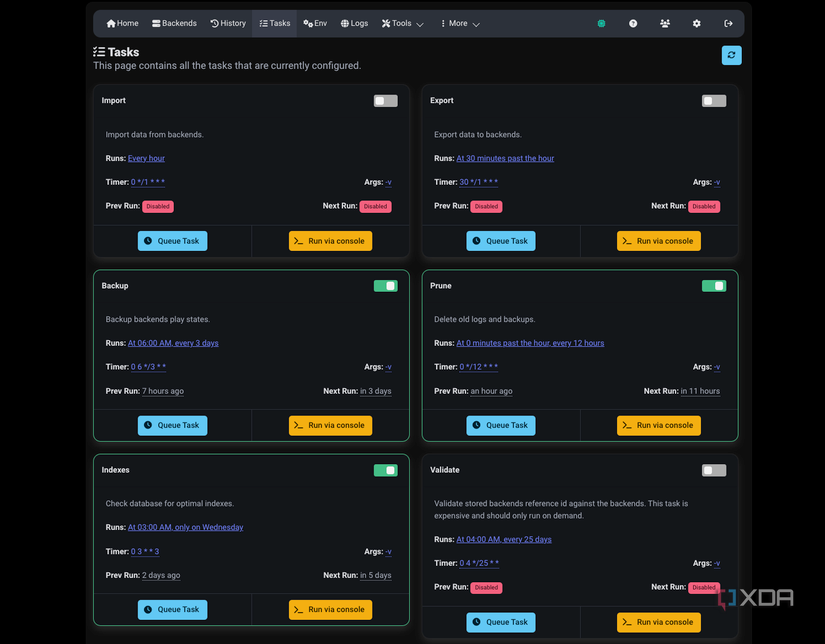Open the Env configuration page
This screenshot has width=825, height=644.
tap(316, 22)
